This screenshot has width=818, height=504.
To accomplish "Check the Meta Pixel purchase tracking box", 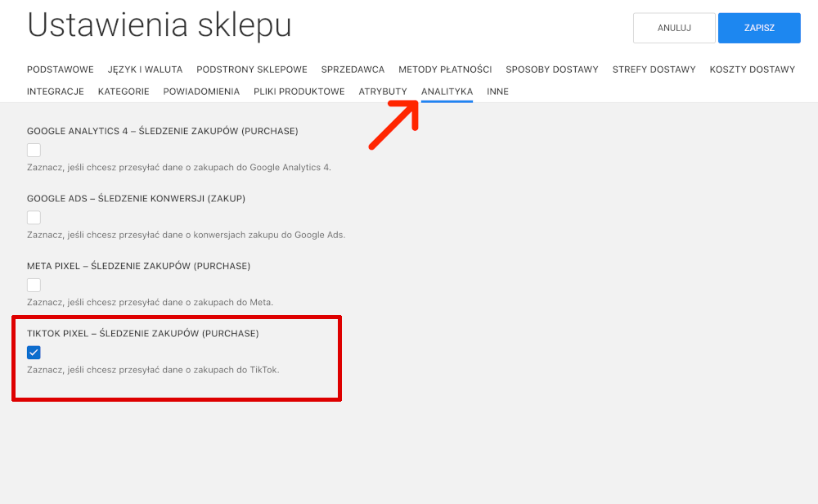I will click(x=34, y=285).
